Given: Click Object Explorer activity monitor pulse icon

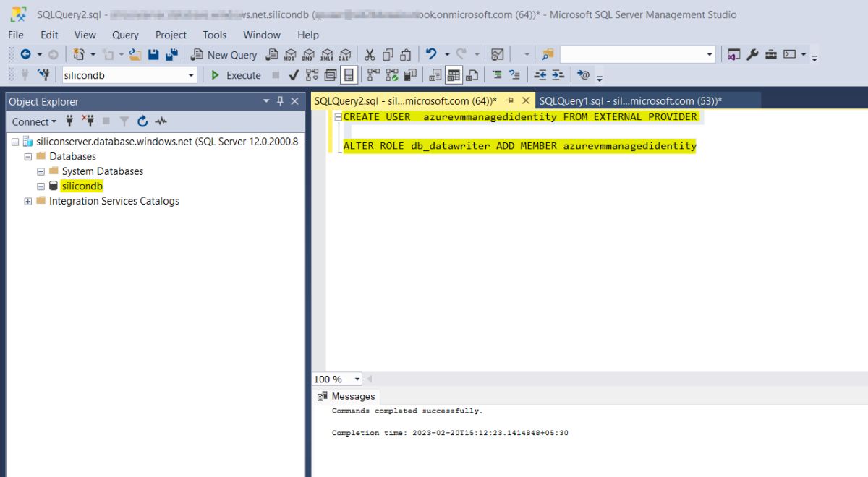Looking at the screenshot, I should tap(161, 121).
